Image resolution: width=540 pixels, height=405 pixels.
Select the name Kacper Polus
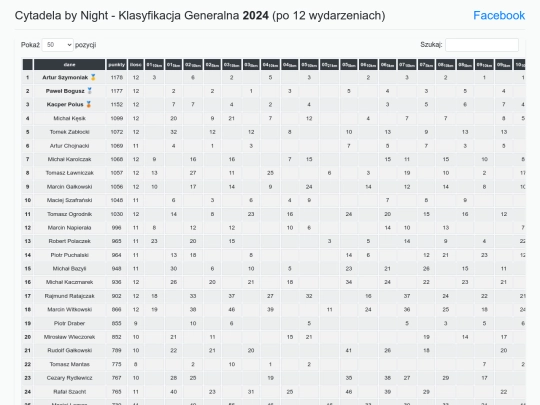(x=65, y=104)
